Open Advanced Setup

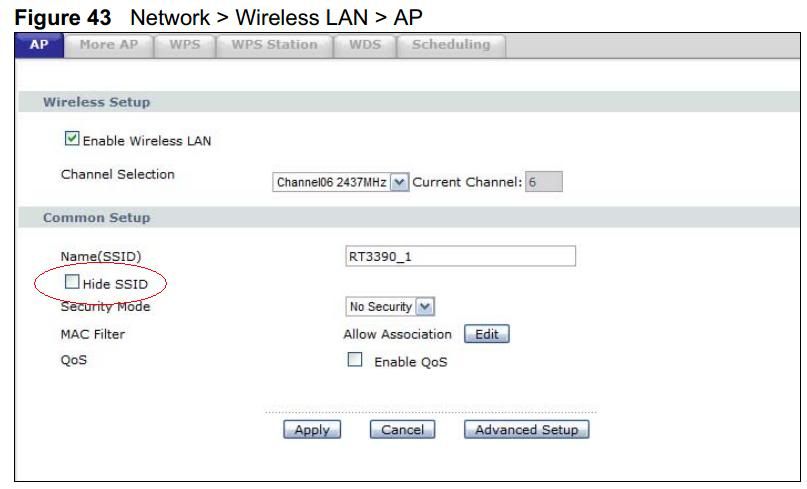pyautogui.click(x=527, y=430)
